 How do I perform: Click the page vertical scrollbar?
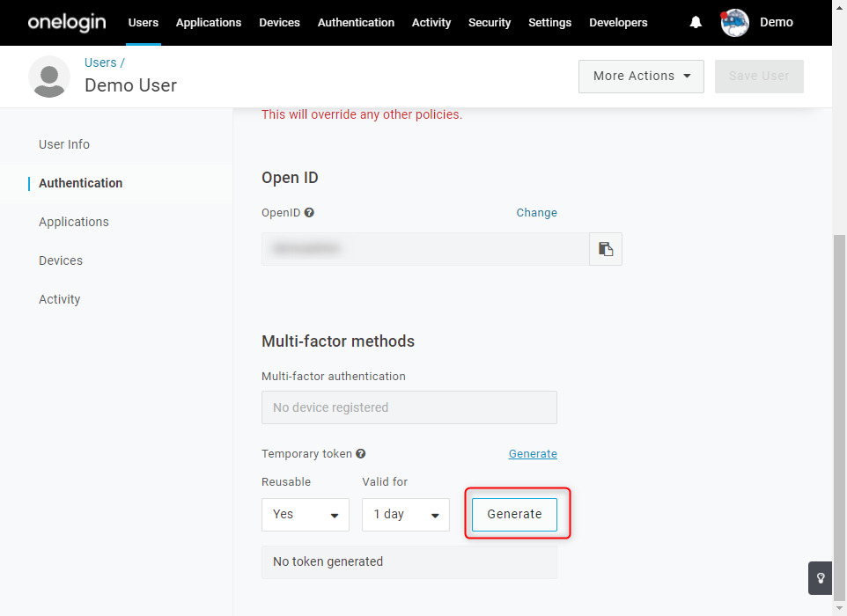tap(839, 415)
